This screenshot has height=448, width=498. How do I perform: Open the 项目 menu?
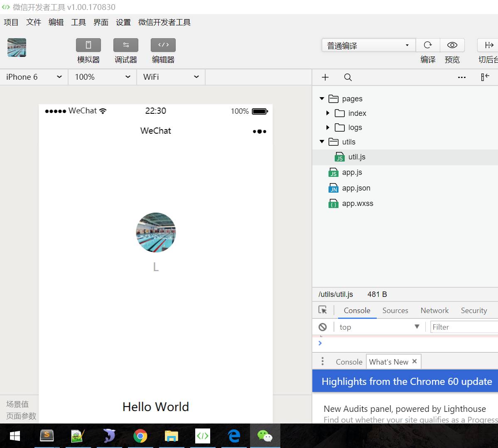click(11, 22)
